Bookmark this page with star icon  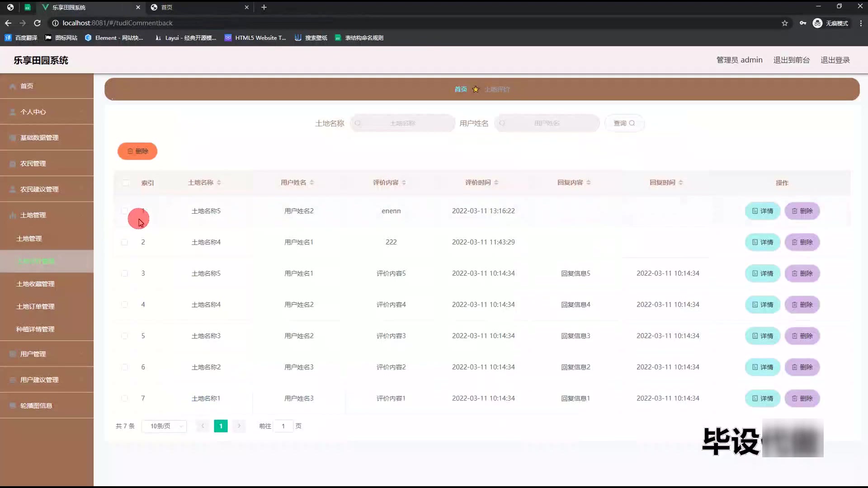click(x=785, y=23)
